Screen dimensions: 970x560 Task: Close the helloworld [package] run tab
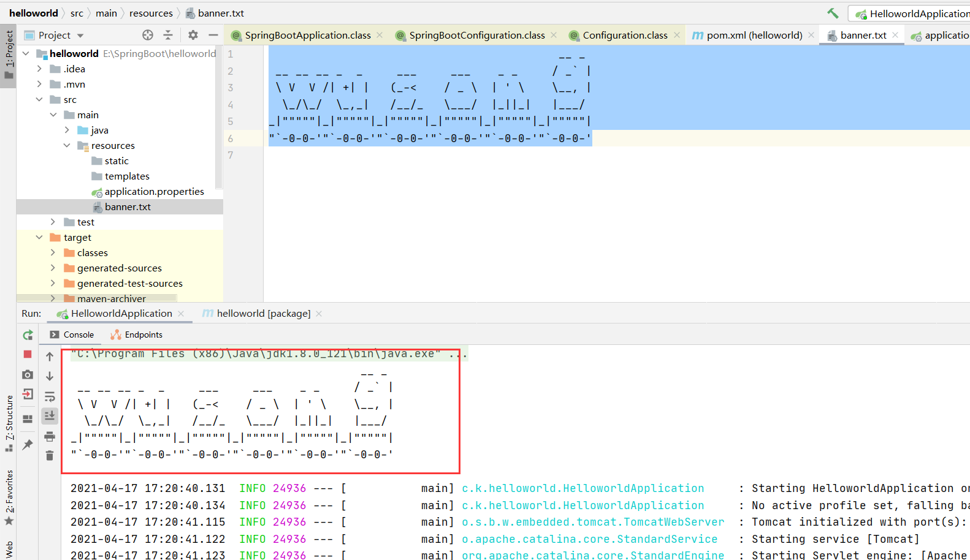click(319, 314)
